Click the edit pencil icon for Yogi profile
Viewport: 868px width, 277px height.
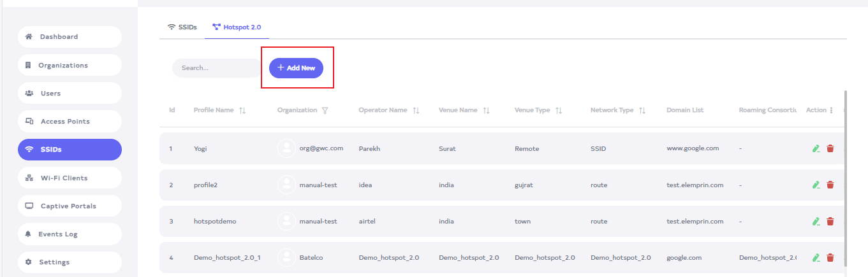816,148
